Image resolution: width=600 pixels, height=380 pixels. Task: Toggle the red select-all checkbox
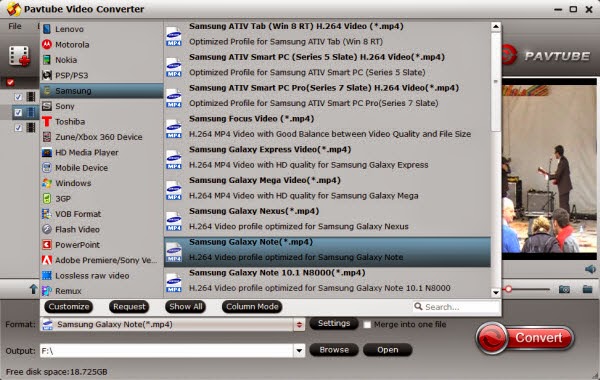click(10, 82)
